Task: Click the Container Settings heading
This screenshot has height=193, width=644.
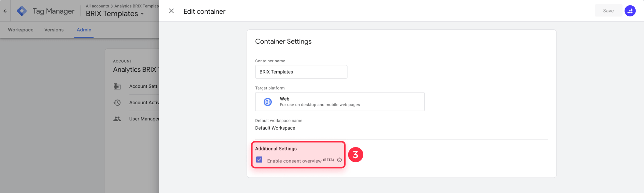Action: 283,42
